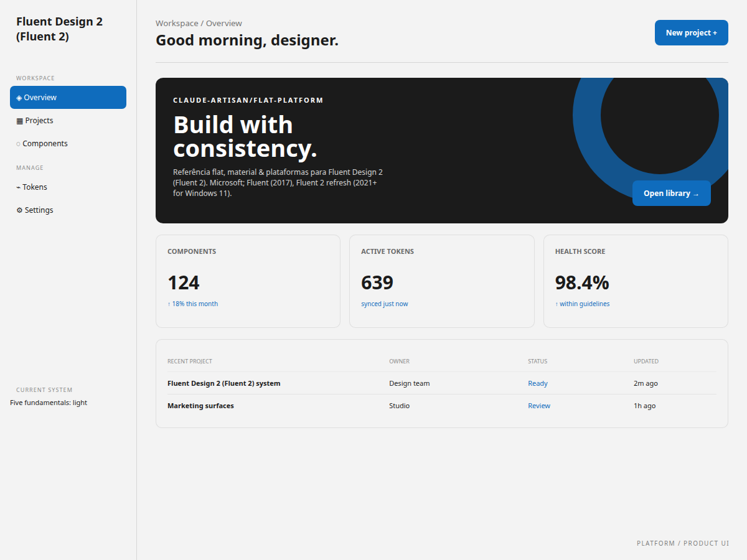Click the Updated column header
The image size is (747, 560).
point(646,361)
